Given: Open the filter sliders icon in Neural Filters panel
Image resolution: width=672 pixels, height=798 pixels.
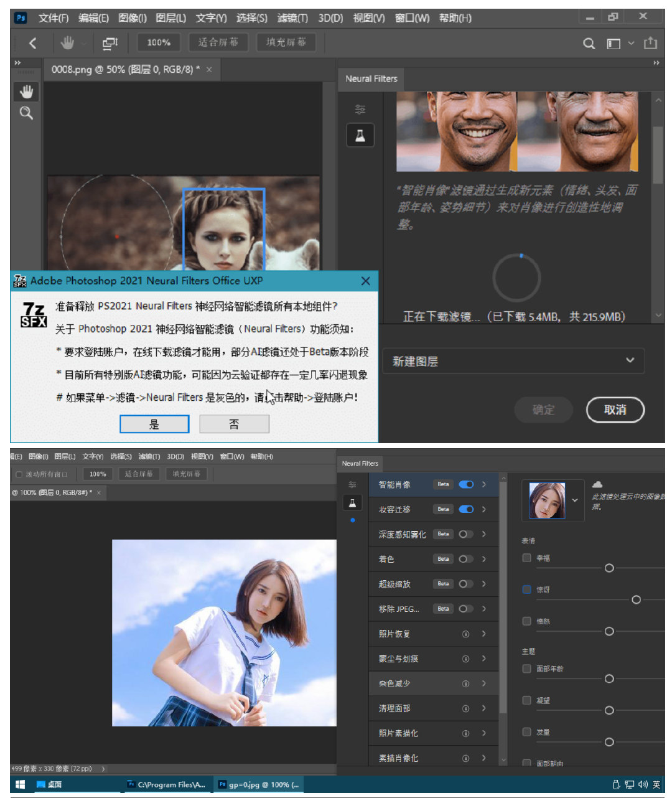Looking at the screenshot, I should point(360,110).
